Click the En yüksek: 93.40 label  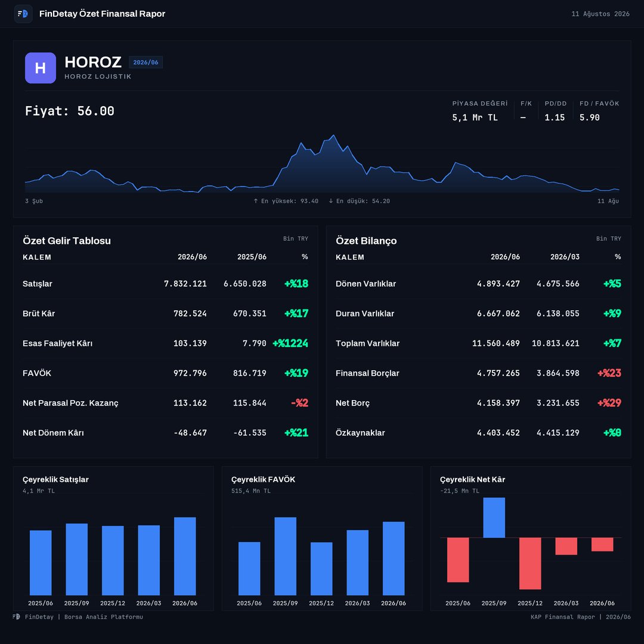point(286,201)
